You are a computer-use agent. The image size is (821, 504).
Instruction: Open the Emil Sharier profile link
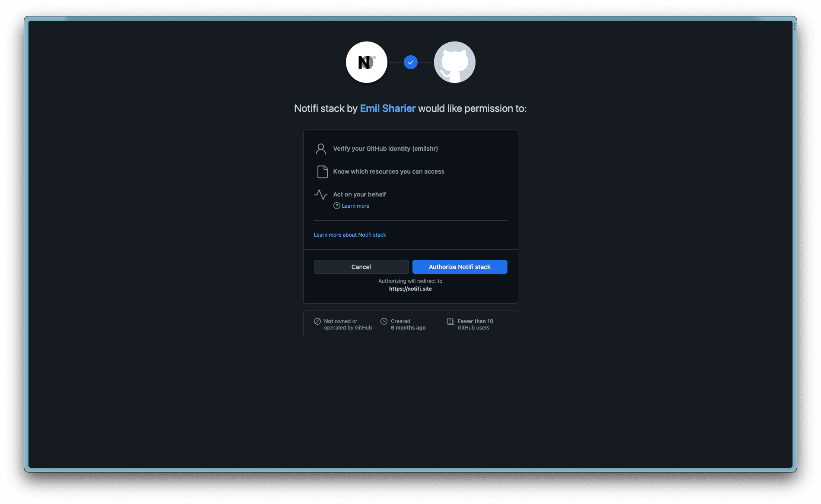pos(387,108)
